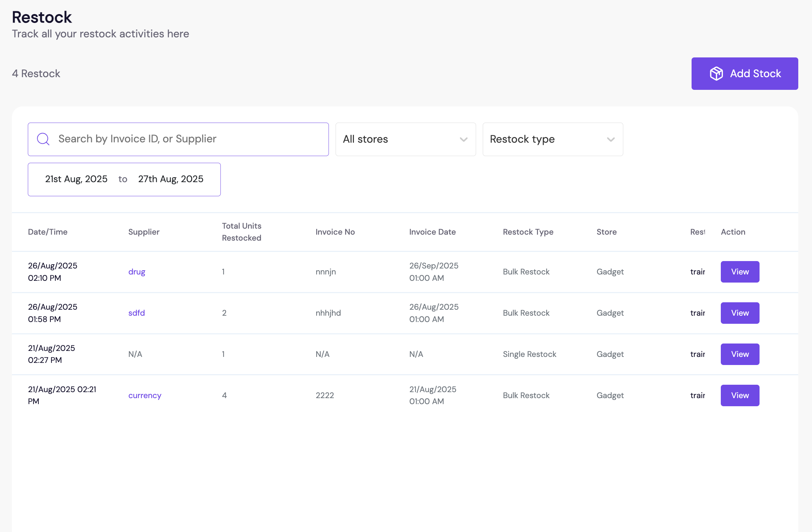Open the sdfd supplier link

(137, 313)
